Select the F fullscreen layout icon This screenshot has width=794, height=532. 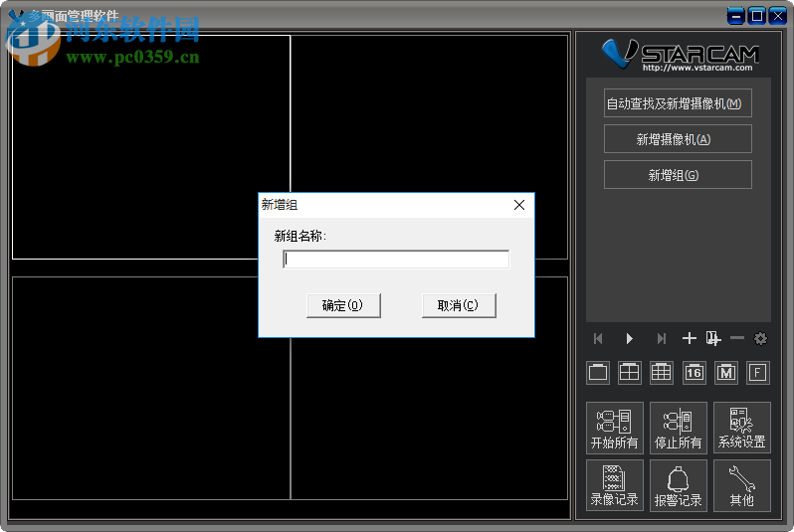tap(757, 373)
